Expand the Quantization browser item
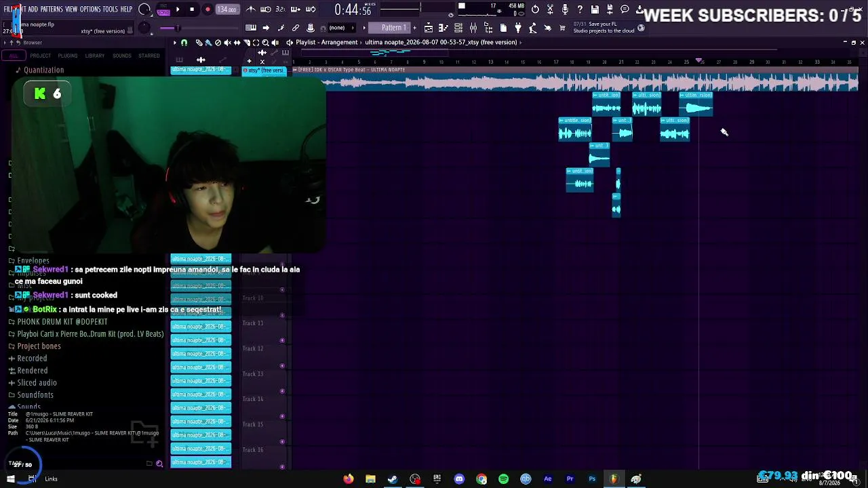Screen dimensions: 868x488 coord(39,70)
